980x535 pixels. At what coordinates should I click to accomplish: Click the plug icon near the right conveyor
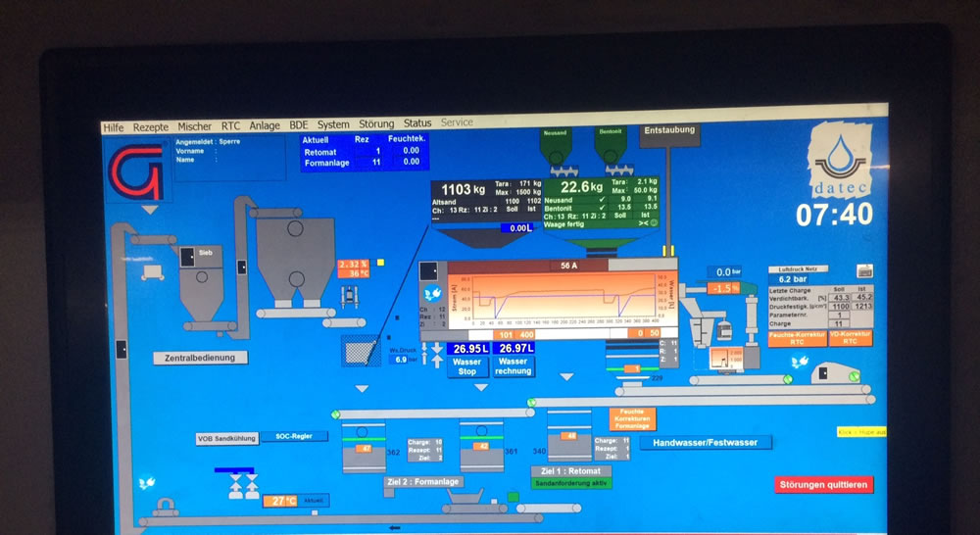coord(800,362)
